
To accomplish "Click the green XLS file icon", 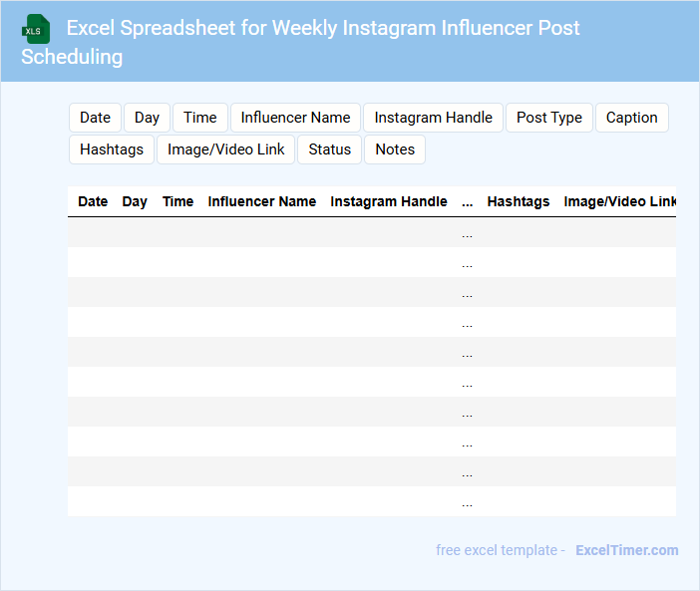I will 36,29.
